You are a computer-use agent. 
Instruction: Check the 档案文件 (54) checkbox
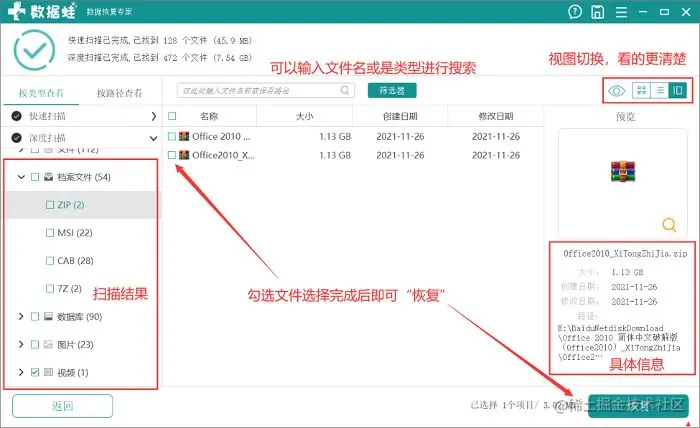(x=35, y=177)
